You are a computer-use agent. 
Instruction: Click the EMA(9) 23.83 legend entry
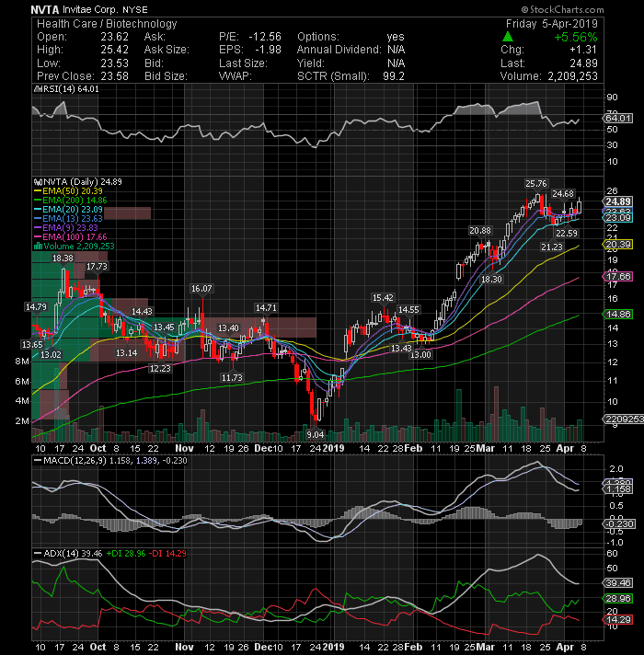(66, 227)
